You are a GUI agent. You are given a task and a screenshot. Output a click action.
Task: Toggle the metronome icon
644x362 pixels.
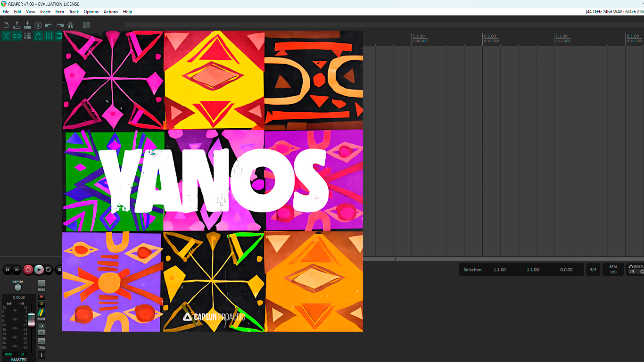pos(70,25)
